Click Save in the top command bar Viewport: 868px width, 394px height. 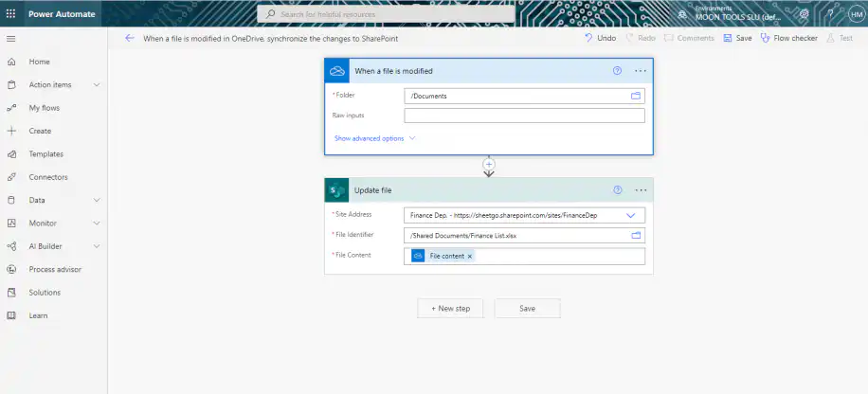click(x=737, y=38)
